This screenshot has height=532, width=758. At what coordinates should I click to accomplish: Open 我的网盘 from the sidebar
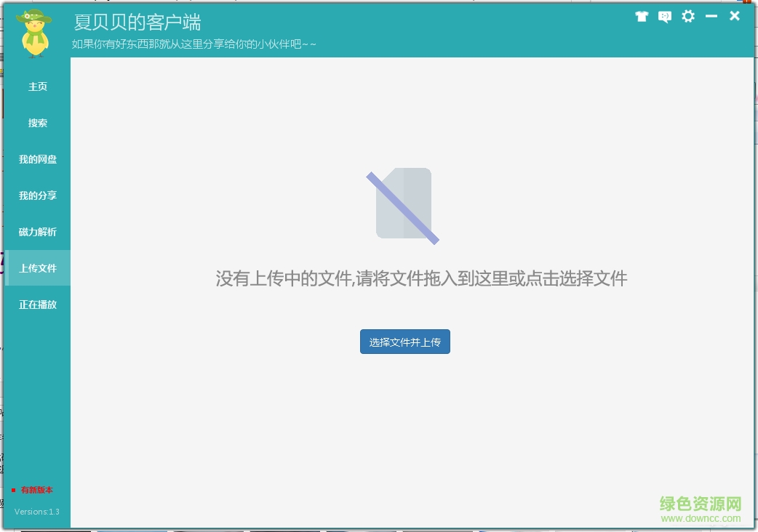click(x=37, y=159)
